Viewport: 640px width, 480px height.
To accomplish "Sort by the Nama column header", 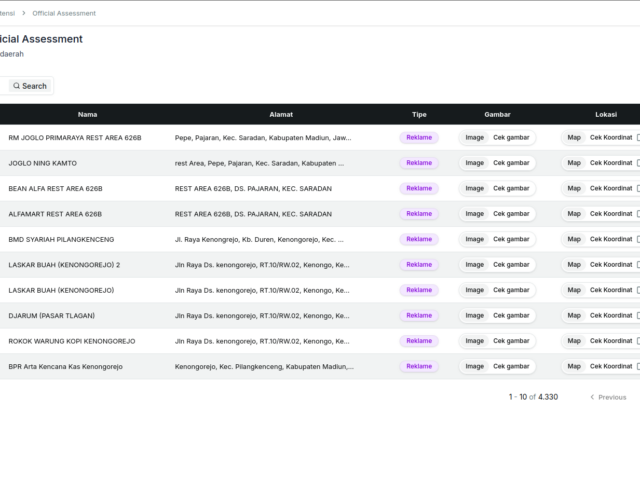I will (x=87, y=115).
